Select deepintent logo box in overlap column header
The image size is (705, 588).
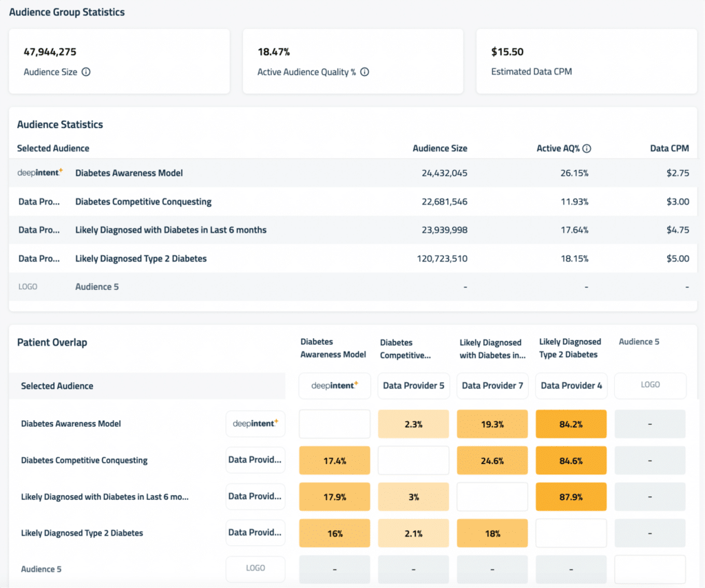click(x=335, y=386)
